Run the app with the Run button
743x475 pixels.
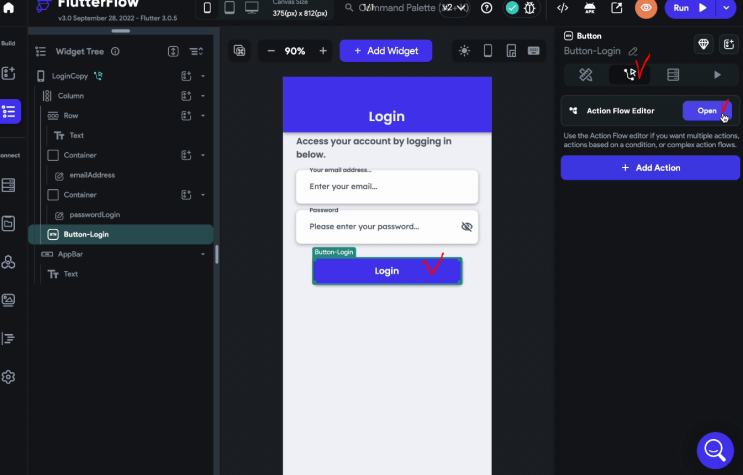(x=690, y=8)
